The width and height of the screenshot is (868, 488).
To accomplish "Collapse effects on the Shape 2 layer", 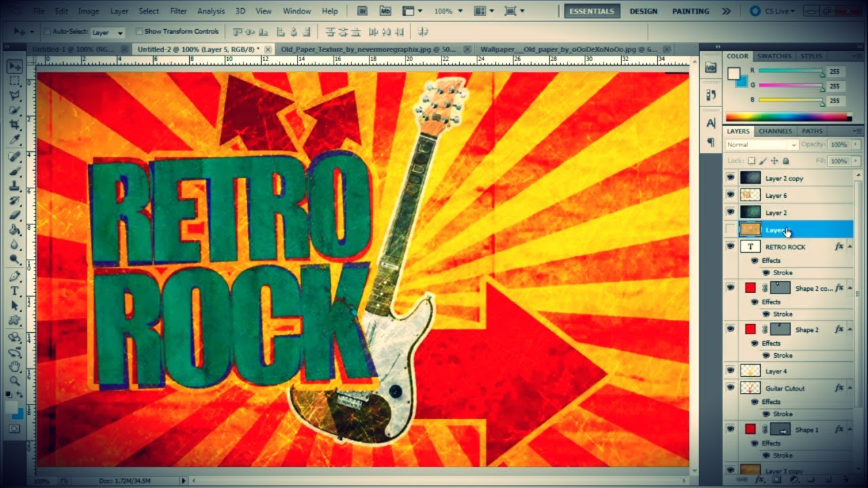I will point(850,329).
